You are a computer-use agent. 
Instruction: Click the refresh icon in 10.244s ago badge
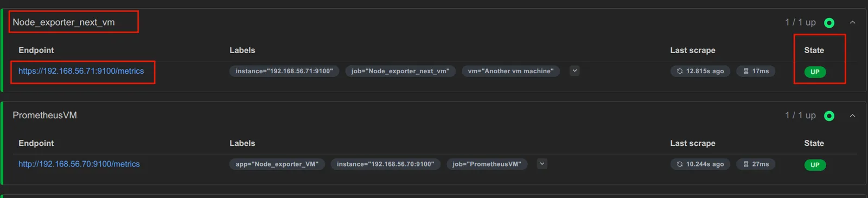click(x=680, y=164)
